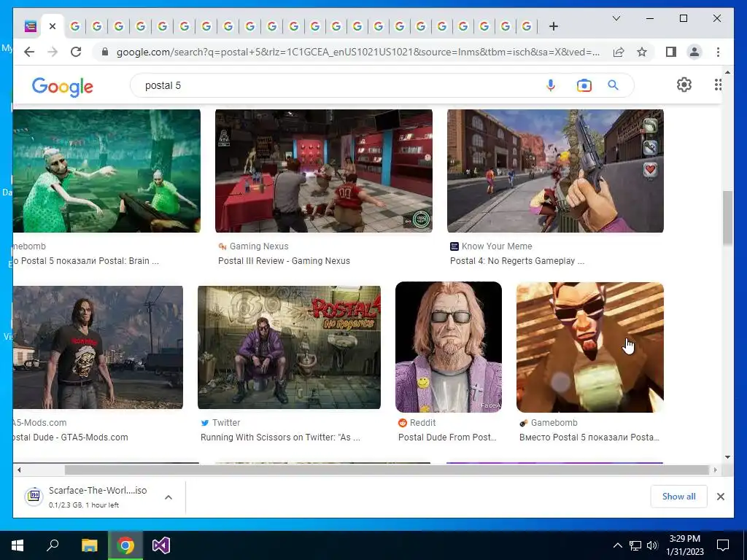Open the Postal 4 No Regerts toilet artwork
This screenshot has height=560, width=747.
289,347
